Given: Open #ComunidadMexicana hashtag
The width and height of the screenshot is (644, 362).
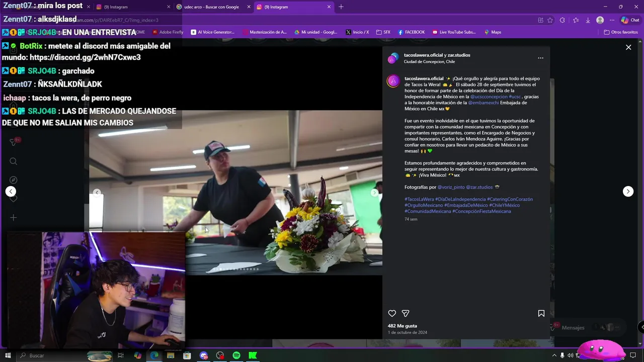Looking at the screenshot, I should coord(428,211).
